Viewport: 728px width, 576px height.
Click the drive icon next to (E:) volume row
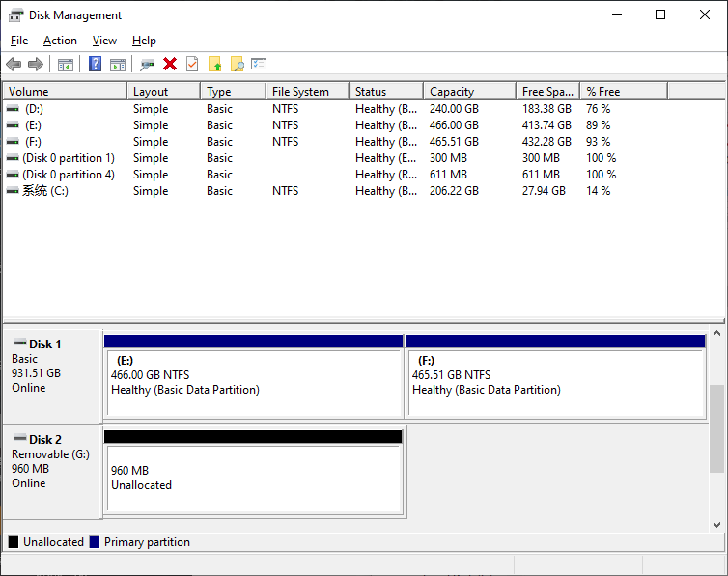point(13,125)
